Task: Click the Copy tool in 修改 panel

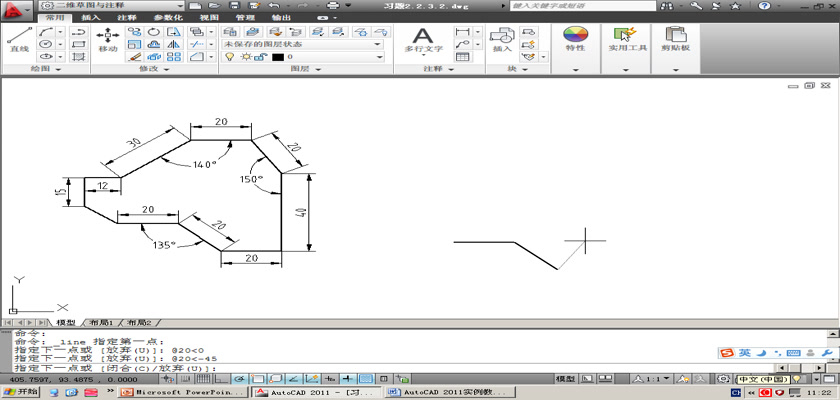Action: pyautogui.click(x=134, y=32)
